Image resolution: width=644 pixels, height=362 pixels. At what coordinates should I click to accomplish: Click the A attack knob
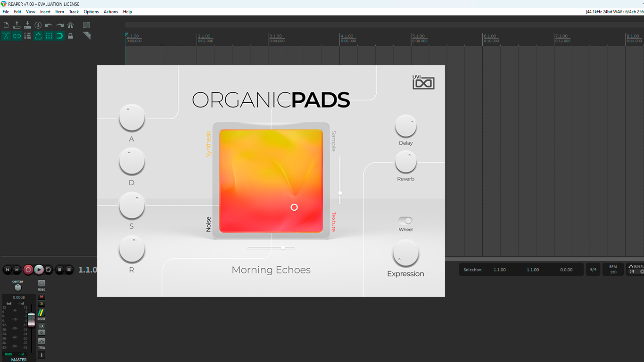(132, 118)
